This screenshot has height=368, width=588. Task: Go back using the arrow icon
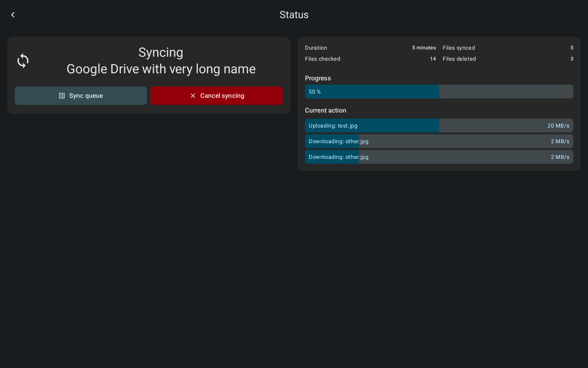coord(13,15)
